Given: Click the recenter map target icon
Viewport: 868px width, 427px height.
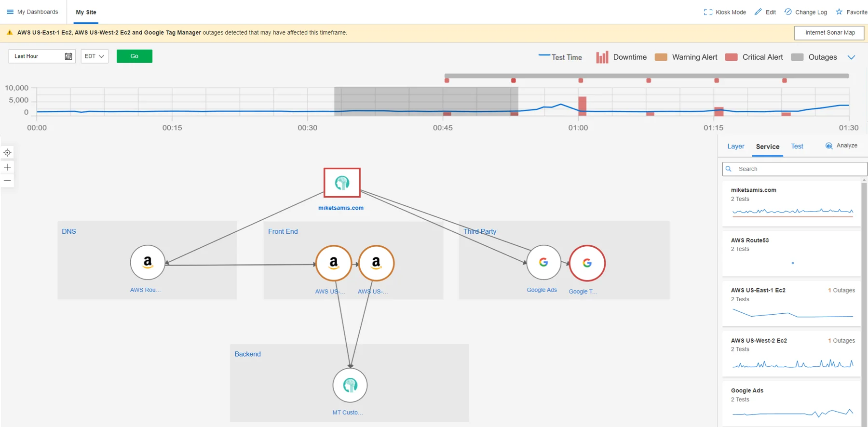Looking at the screenshot, I should click(x=7, y=153).
